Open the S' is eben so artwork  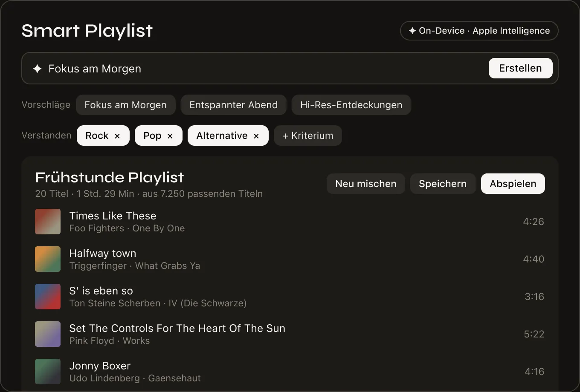point(48,297)
